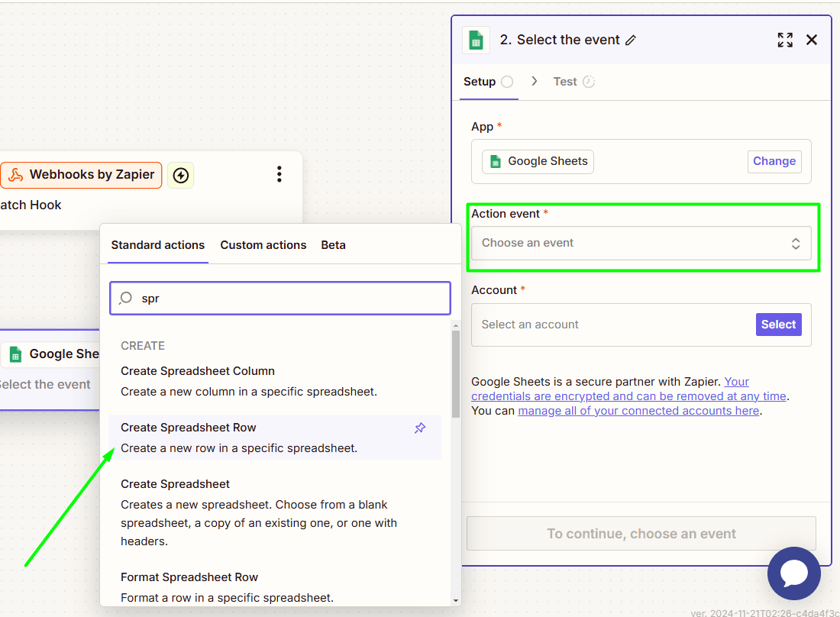Choose Create Spreadsheet Row action
Viewport: 840px width, 617px height.
click(x=275, y=438)
